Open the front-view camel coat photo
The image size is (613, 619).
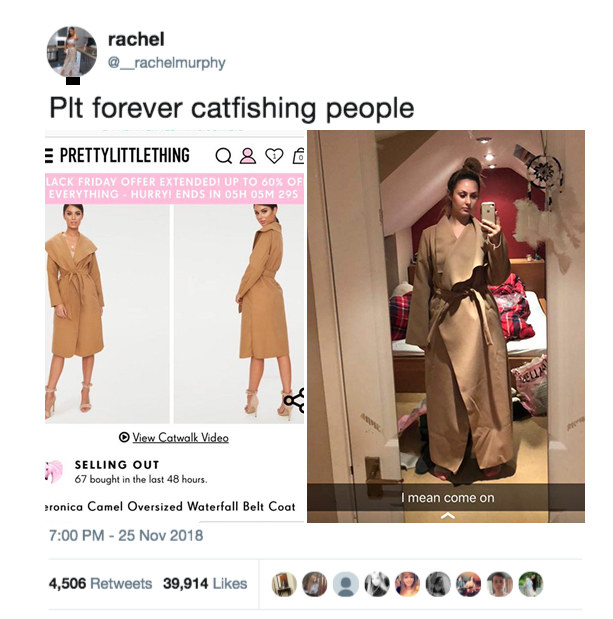click(x=107, y=314)
